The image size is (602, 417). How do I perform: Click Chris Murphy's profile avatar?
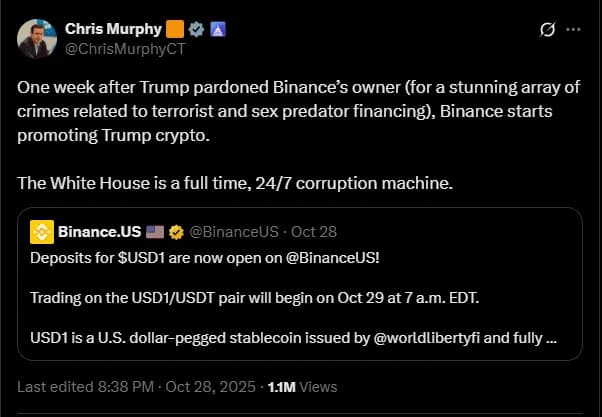(x=36, y=38)
